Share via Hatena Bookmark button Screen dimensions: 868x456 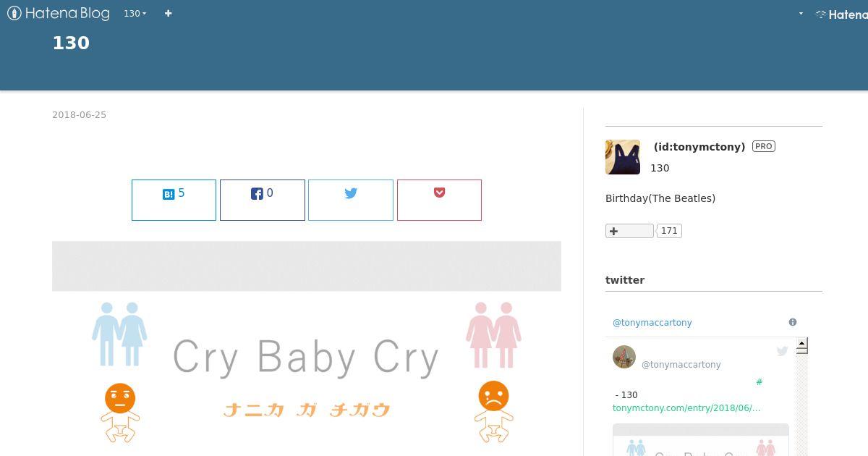point(174,200)
